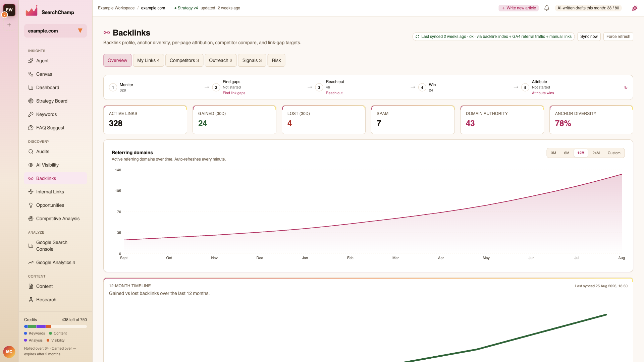The height and width of the screenshot is (362, 644).
Task: Switch to Signals tab
Action: tap(252, 60)
